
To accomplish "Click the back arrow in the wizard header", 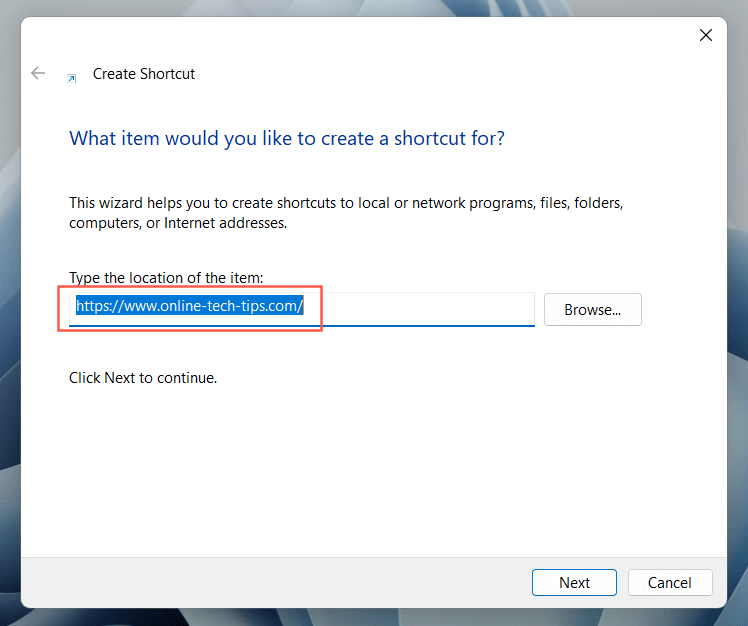I will pos(38,73).
